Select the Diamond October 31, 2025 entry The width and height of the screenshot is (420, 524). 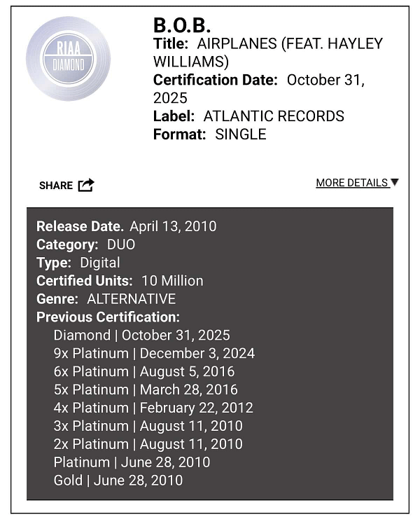pyautogui.click(x=141, y=336)
